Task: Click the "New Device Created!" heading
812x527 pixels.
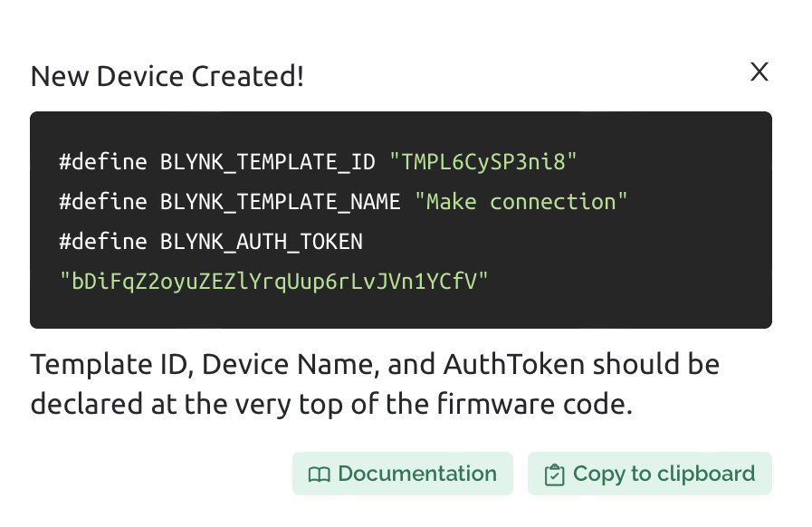Action: pos(167,76)
